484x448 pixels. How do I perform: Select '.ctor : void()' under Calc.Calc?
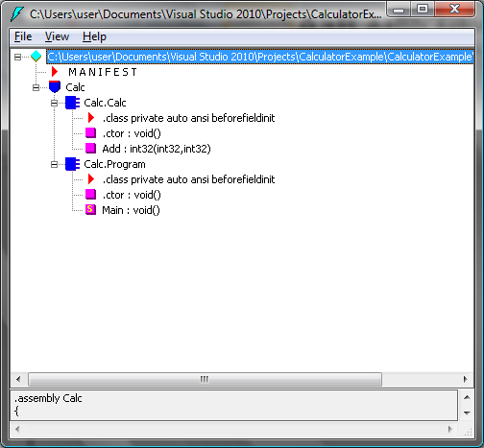click(x=132, y=133)
